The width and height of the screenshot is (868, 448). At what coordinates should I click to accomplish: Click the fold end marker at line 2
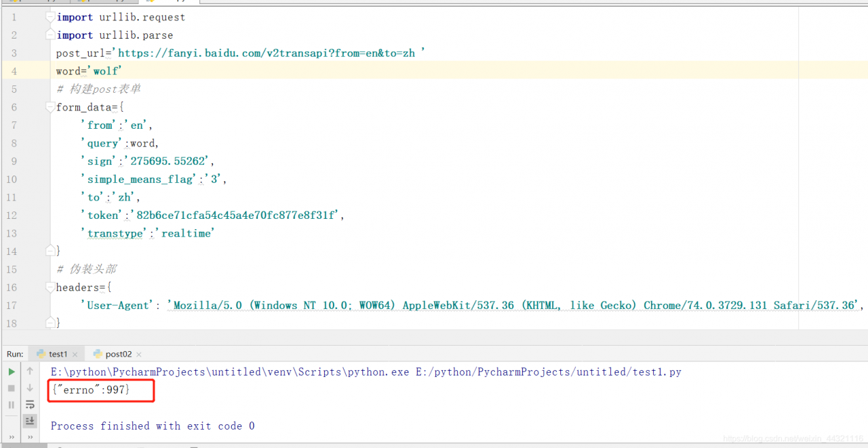coord(50,35)
